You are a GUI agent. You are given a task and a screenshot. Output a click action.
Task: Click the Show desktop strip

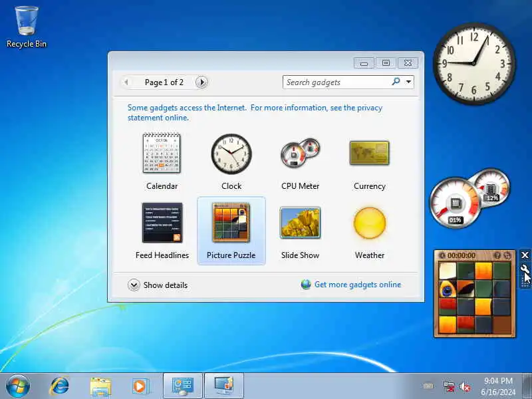(x=527, y=386)
